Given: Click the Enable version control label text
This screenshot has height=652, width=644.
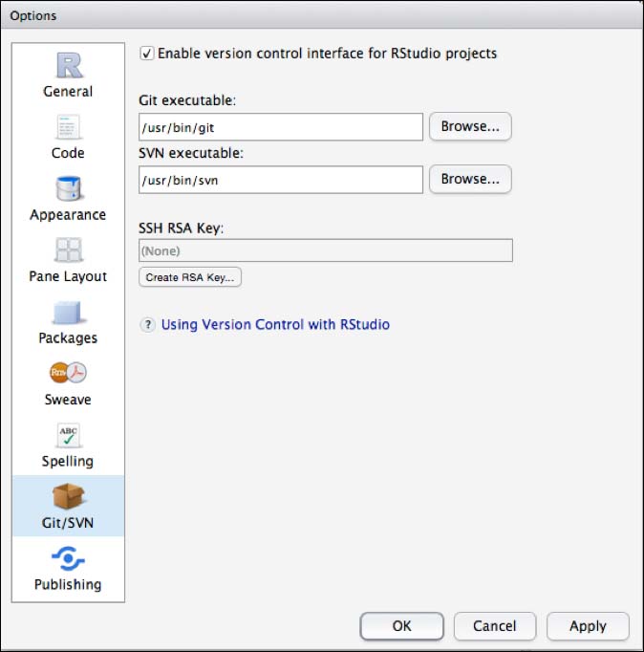Looking at the screenshot, I should [x=328, y=54].
